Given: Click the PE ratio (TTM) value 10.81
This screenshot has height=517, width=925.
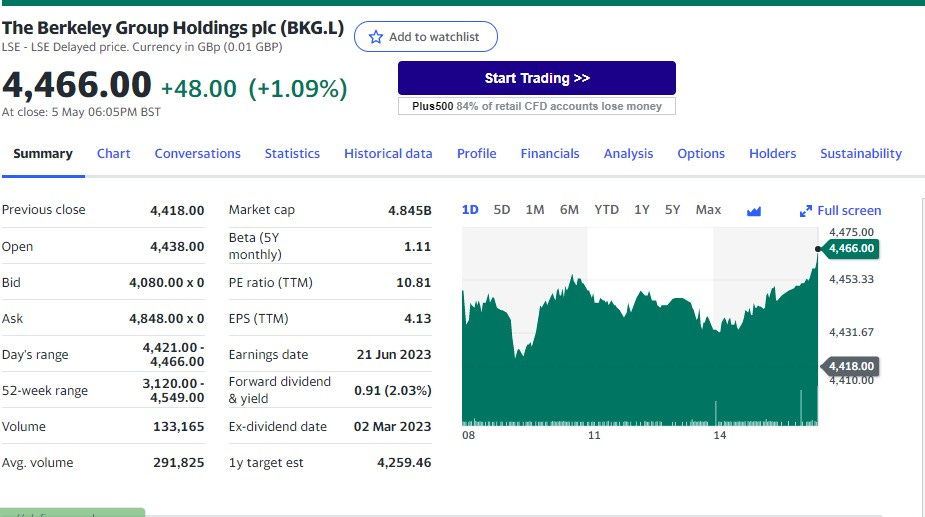Looking at the screenshot, I should (414, 283).
